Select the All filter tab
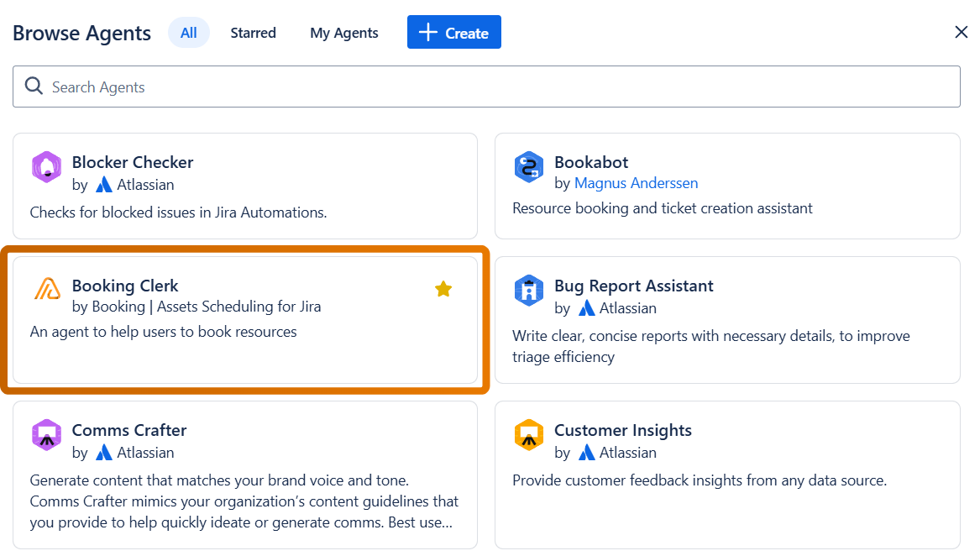980x556 pixels. pos(189,33)
